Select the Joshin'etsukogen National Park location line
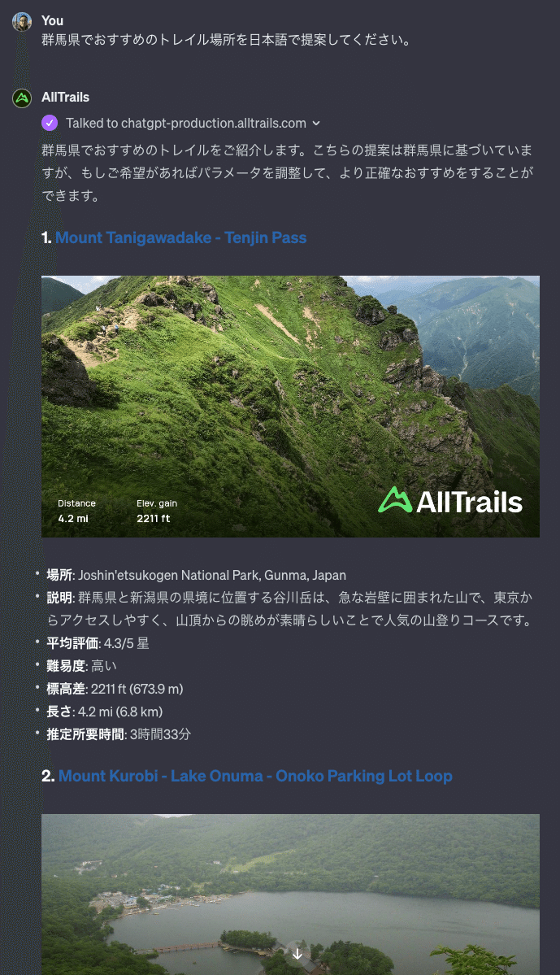Image resolution: width=560 pixels, height=975 pixels. coord(197,575)
